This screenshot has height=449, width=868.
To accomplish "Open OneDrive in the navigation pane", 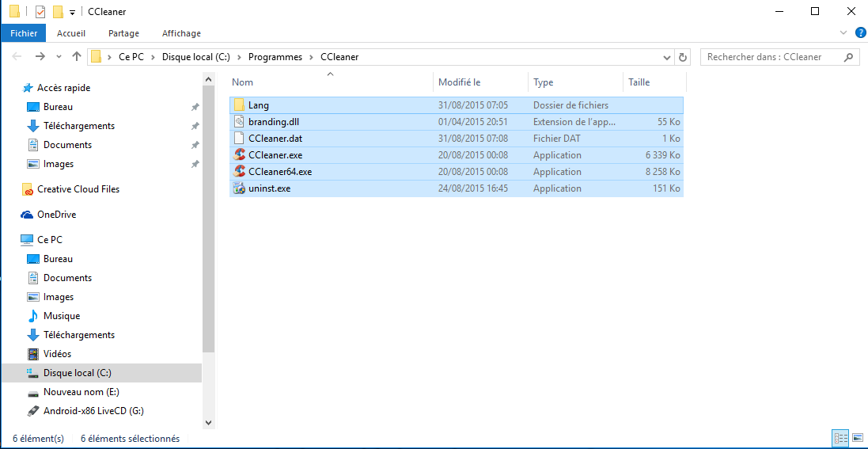I will 56,215.
